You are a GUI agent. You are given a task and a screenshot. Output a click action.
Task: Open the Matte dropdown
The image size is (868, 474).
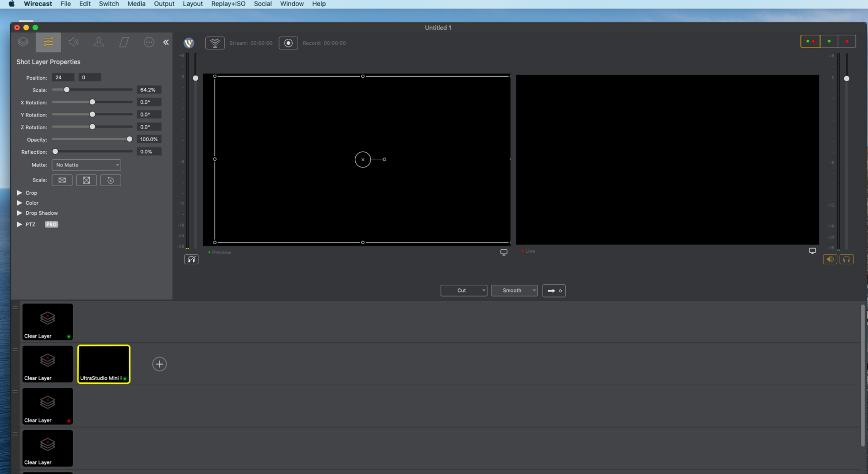[86, 165]
